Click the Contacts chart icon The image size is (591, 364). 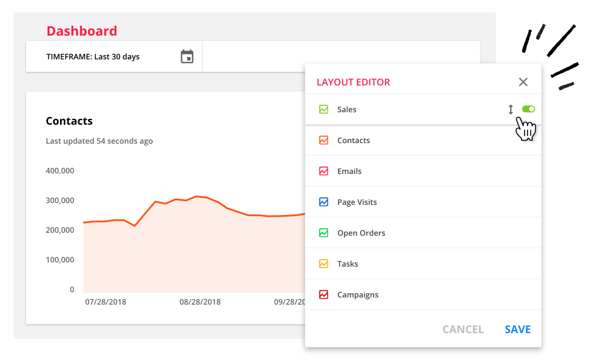pos(324,140)
